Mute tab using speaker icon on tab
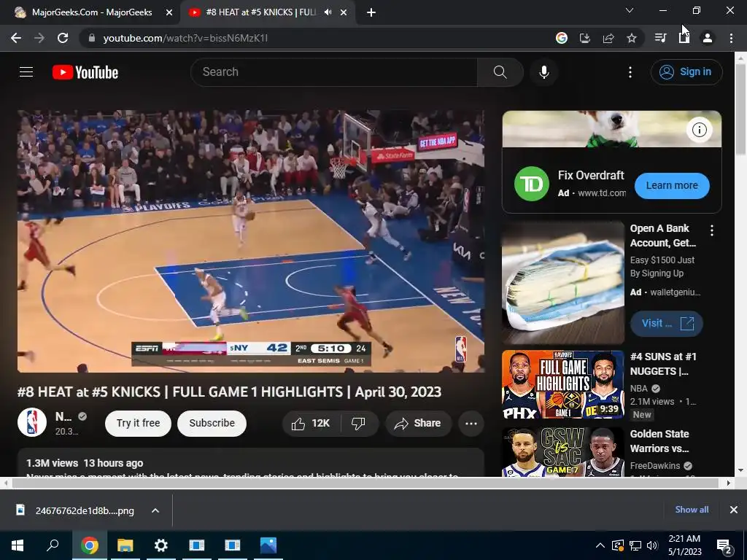 coord(328,12)
